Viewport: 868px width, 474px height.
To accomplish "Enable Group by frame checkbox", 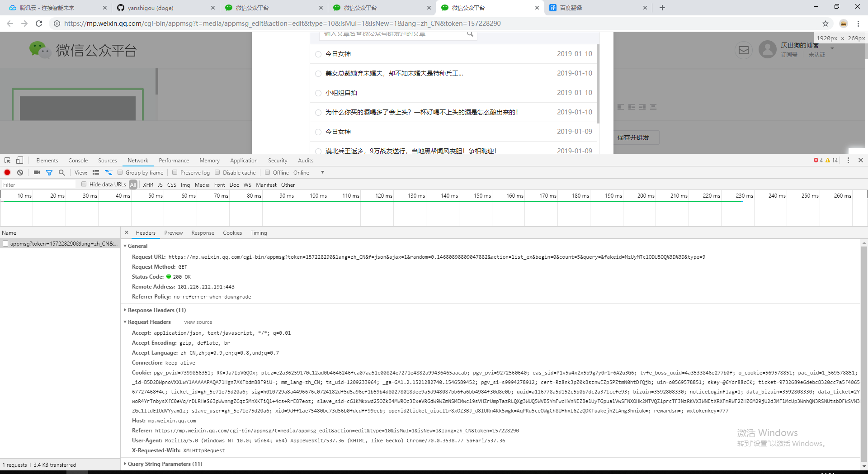I will point(120,172).
